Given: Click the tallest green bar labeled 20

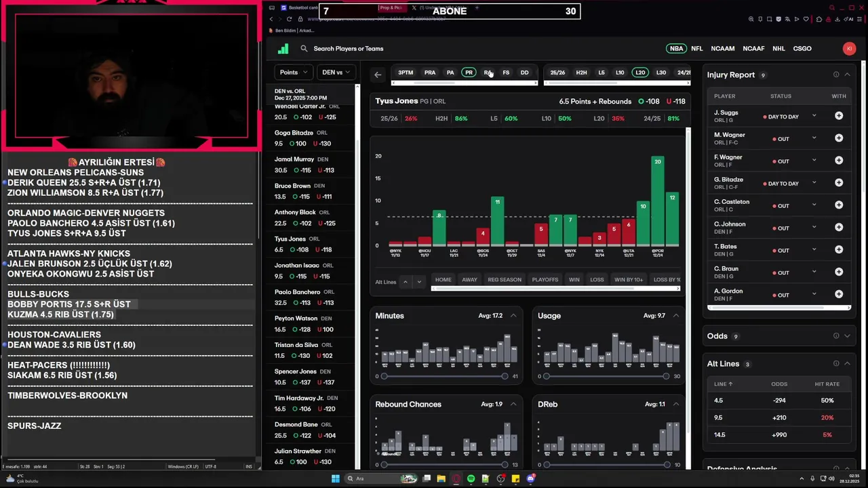Looking at the screenshot, I should [x=657, y=201].
